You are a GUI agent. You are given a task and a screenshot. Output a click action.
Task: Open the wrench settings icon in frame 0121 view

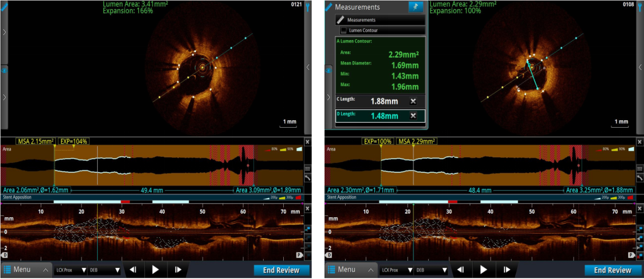pyautogui.click(x=307, y=6)
